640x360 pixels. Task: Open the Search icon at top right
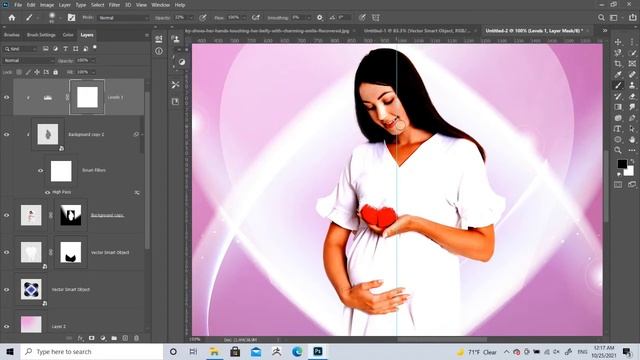pyautogui.click(x=601, y=18)
